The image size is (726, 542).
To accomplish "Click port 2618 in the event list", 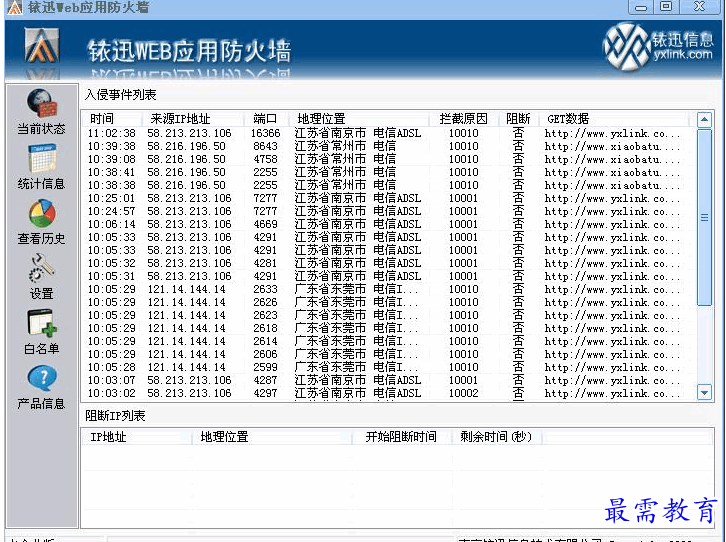I will [x=265, y=328].
